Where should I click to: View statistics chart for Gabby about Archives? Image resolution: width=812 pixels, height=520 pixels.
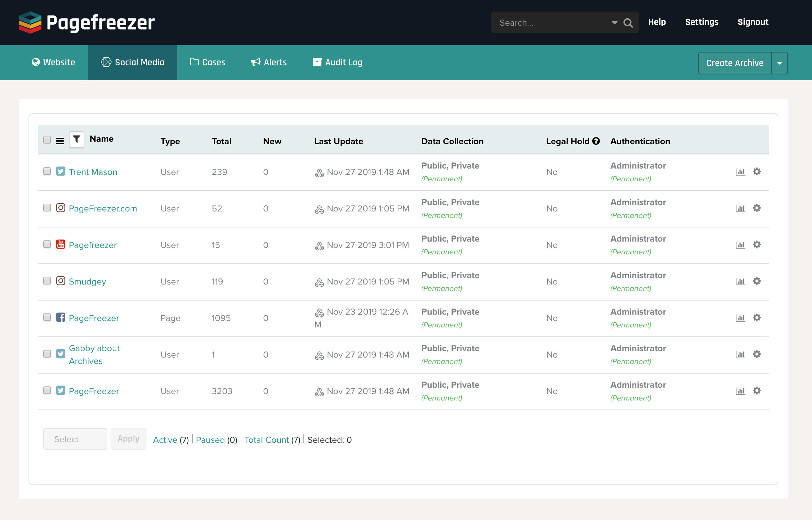741,354
